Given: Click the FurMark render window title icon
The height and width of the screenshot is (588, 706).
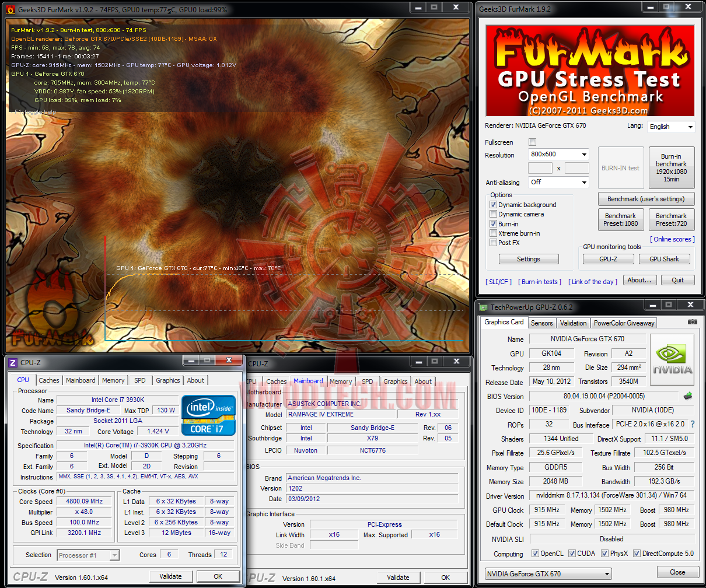Looking at the screenshot, I should click(x=11, y=9).
